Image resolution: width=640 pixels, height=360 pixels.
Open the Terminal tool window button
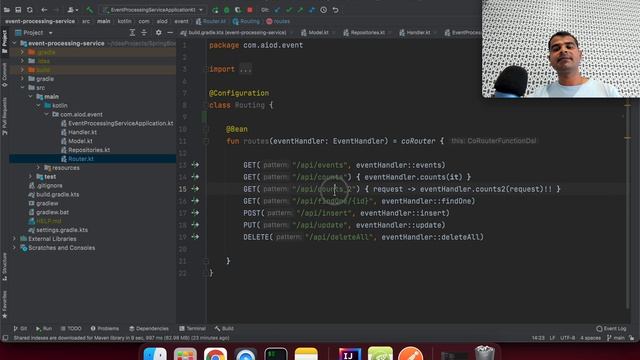point(192,329)
